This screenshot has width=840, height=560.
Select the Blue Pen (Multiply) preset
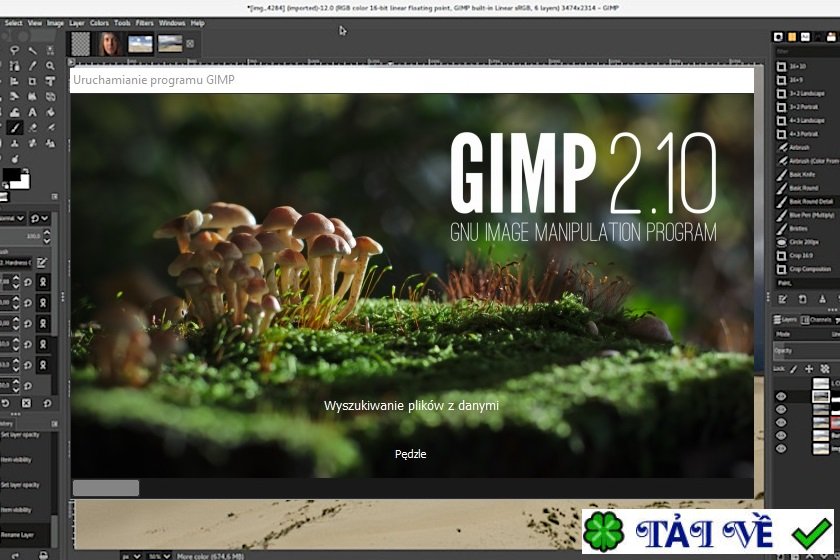[x=807, y=215]
